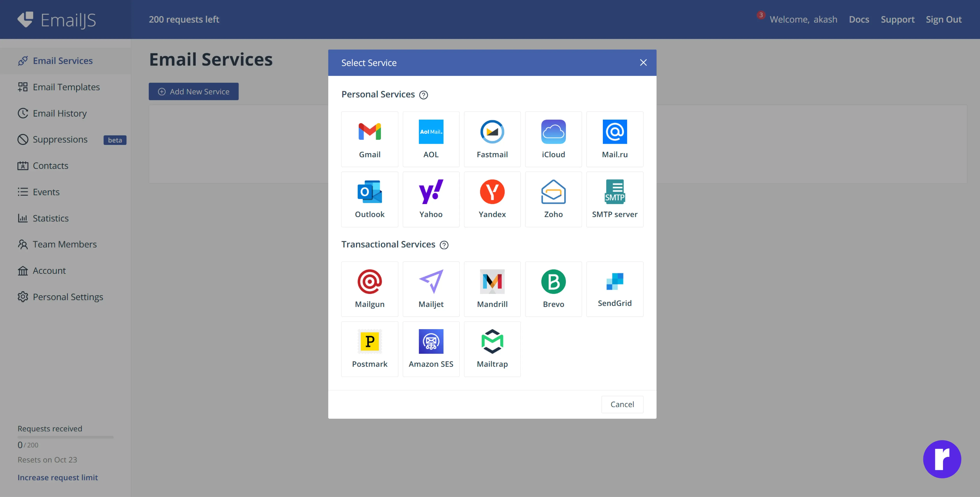Open notifications badge showing 3
Image resolution: width=980 pixels, height=497 pixels.
coord(760,15)
